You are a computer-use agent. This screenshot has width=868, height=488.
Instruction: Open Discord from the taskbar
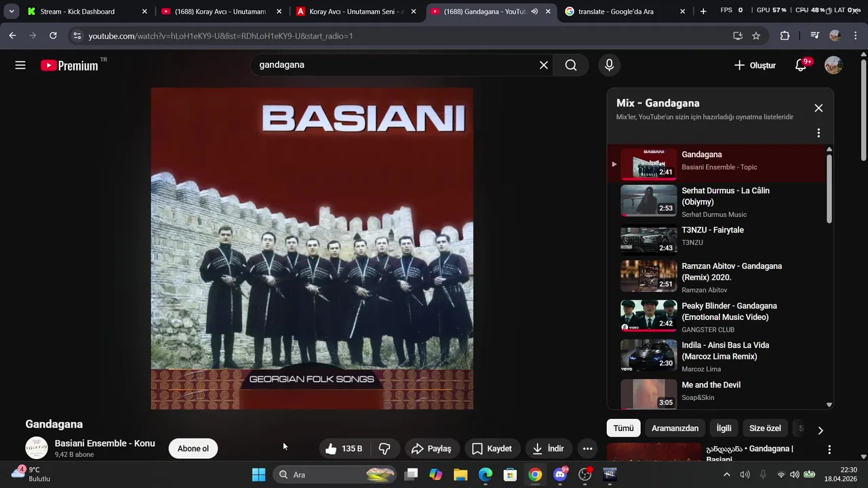pyautogui.click(x=560, y=474)
